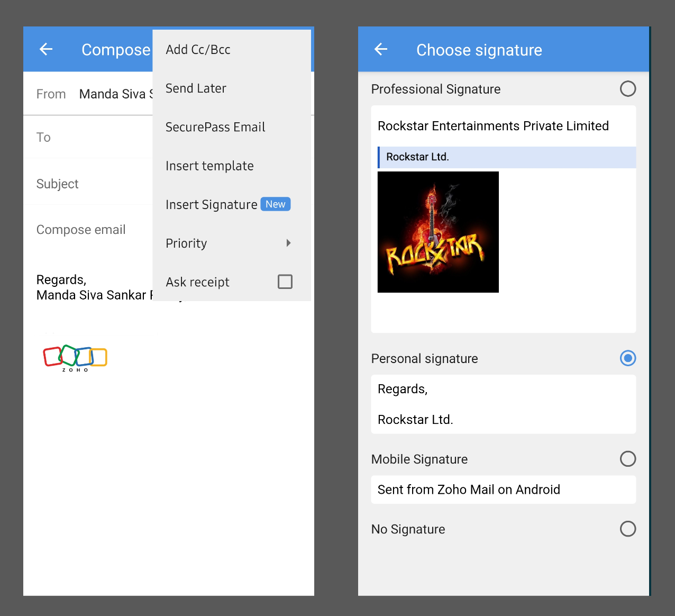Choose Add Cc/Bcc from the menu
This screenshot has width=675, height=616.
[232, 49]
